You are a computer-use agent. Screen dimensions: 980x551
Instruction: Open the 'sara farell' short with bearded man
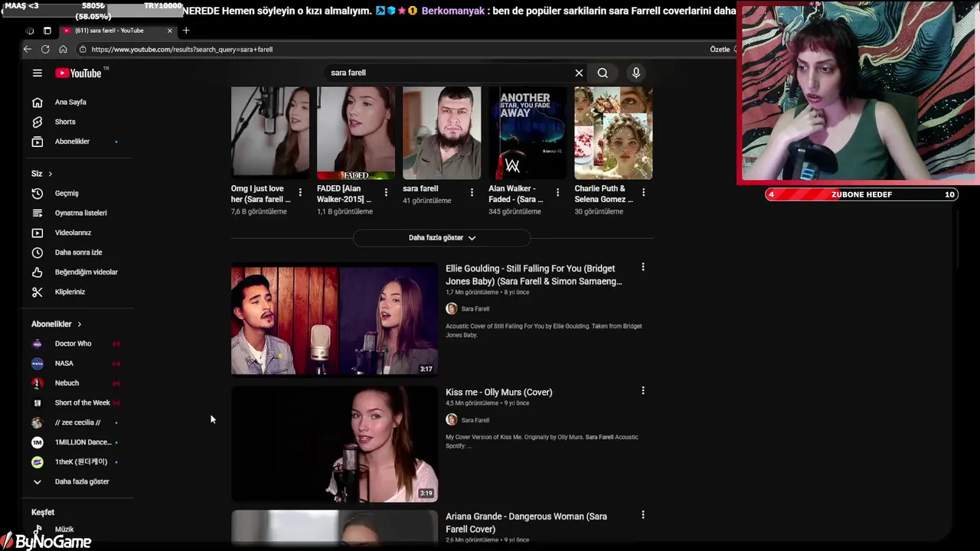pyautogui.click(x=442, y=132)
